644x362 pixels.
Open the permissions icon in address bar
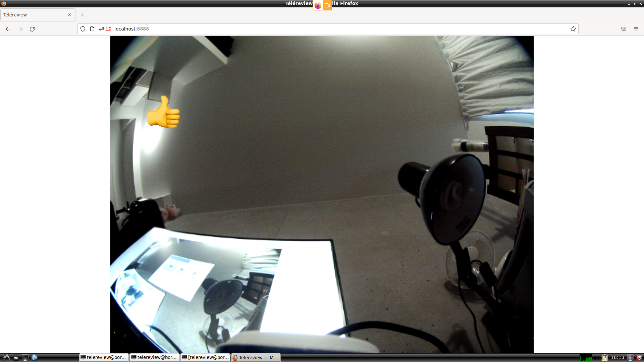[101, 29]
